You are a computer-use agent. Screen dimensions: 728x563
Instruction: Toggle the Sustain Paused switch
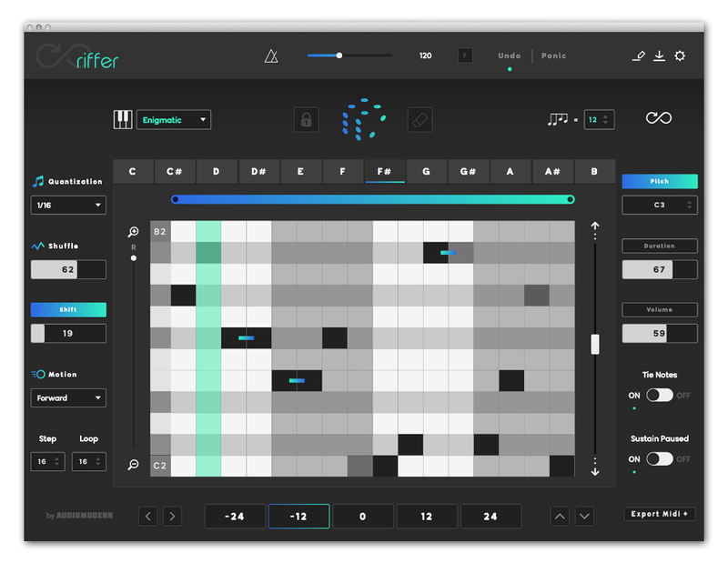(x=659, y=459)
